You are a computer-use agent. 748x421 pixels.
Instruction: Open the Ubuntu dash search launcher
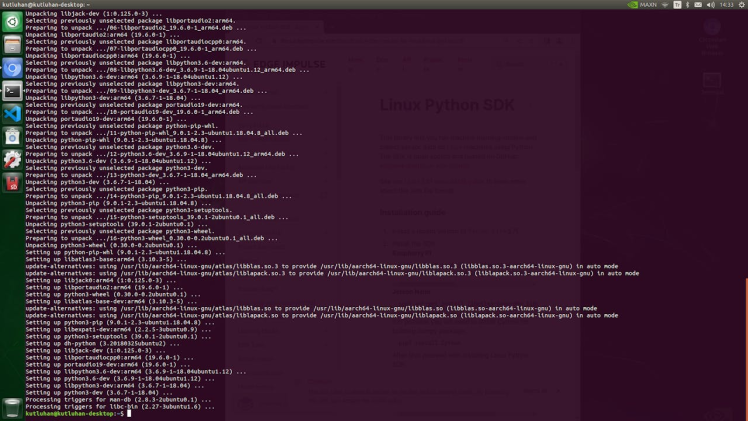pyautogui.click(x=12, y=22)
